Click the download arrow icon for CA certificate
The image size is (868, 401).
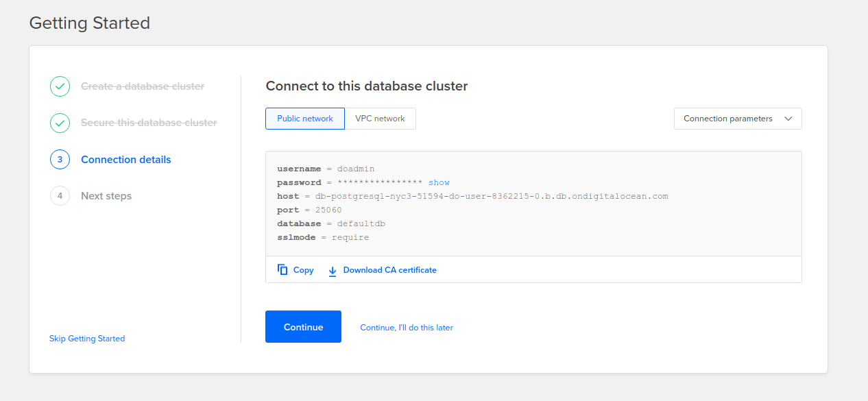(333, 271)
